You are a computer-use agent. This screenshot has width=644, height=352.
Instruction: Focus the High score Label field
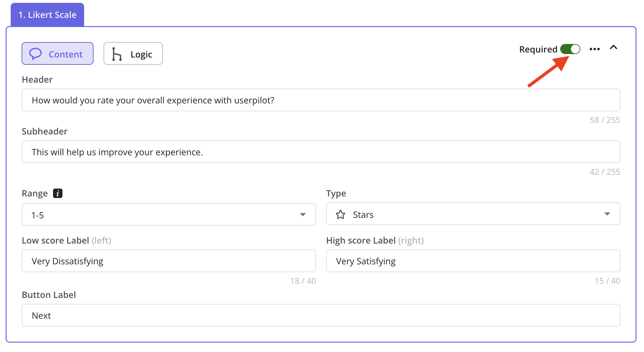pyautogui.click(x=473, y=261)
